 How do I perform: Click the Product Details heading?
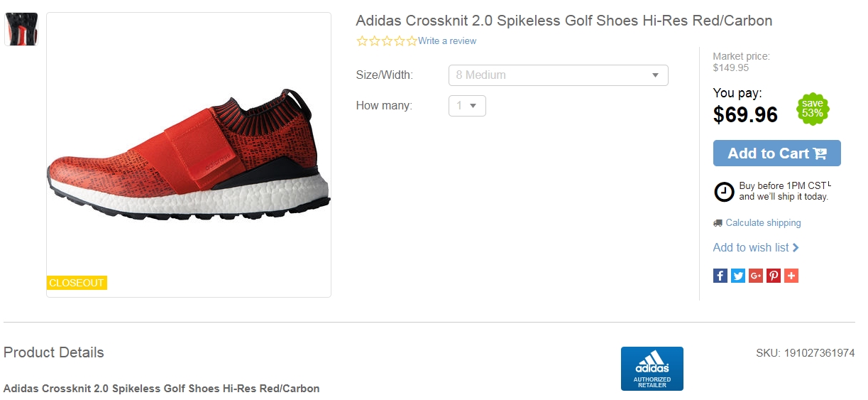tap(54, 353)
